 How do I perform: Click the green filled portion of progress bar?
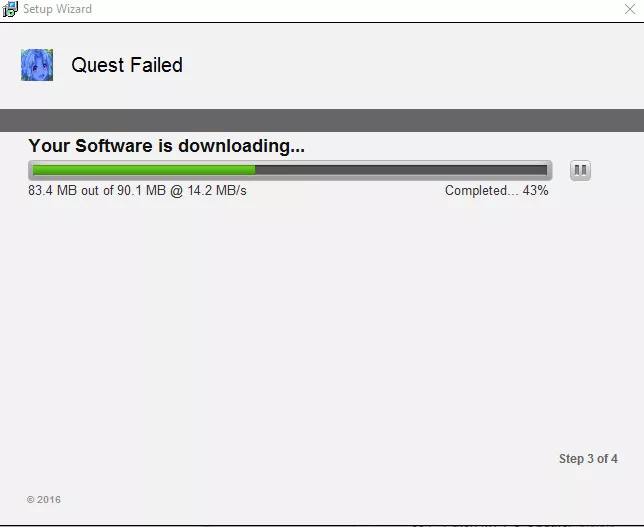click(x=144, y=170)
